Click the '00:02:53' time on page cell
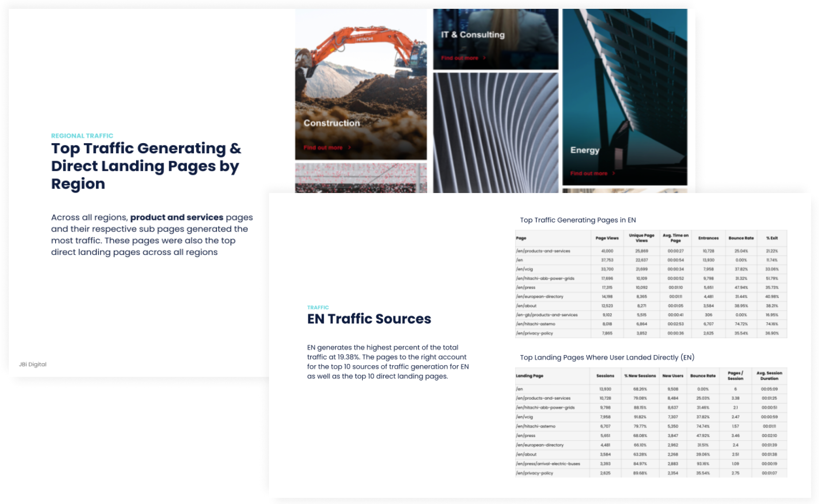The image size is (819, 504). (x=675, y=324)
